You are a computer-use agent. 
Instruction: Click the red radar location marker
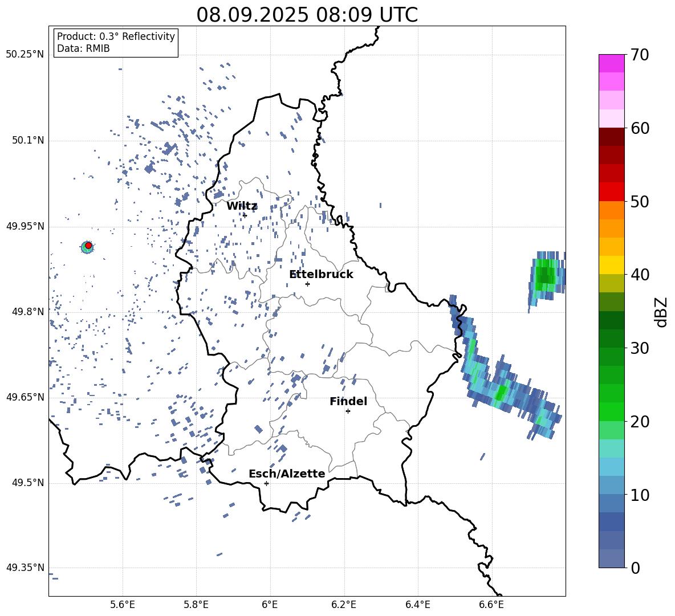[x=88, y=246]
